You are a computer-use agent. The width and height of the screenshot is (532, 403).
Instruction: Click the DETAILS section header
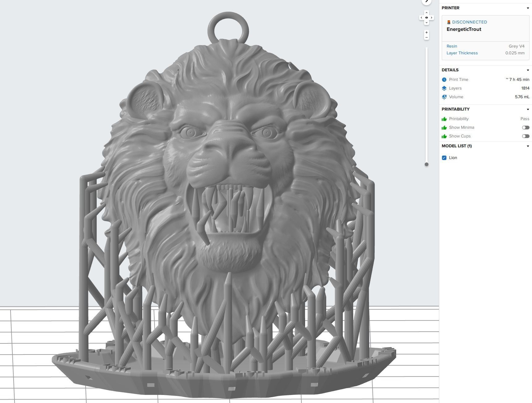[450, 70]
